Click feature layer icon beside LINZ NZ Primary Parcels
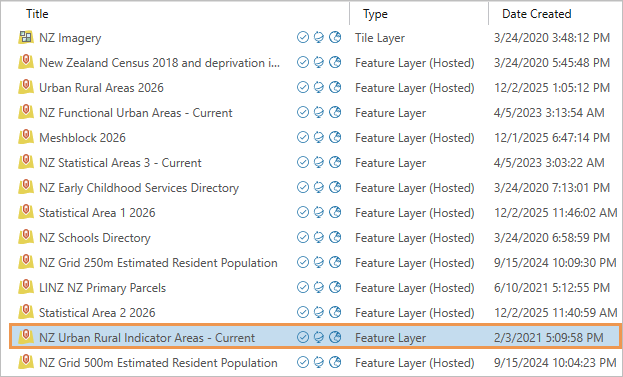This screenshot has width=623, height=377. (x=26, y=288)
